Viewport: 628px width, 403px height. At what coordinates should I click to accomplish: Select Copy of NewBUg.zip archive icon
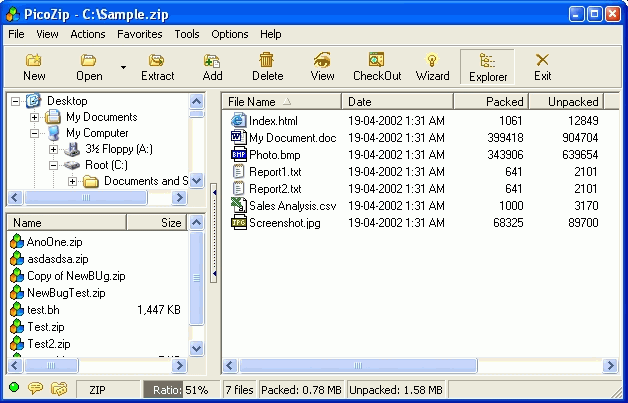[x=17, y=276]
